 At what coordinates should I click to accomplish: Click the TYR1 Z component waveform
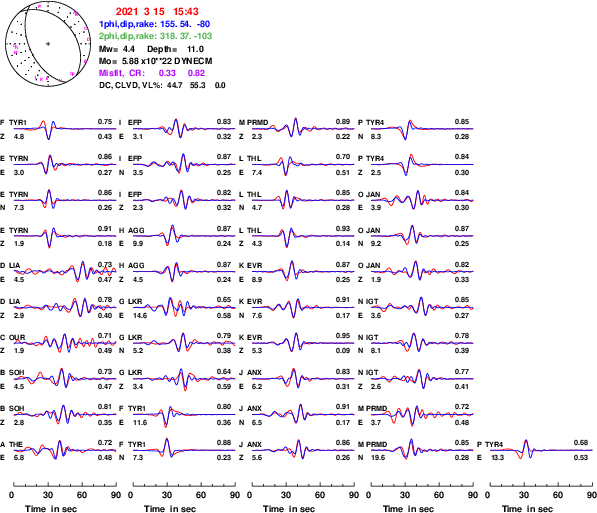pyautogui.click(x=65, y=129)
